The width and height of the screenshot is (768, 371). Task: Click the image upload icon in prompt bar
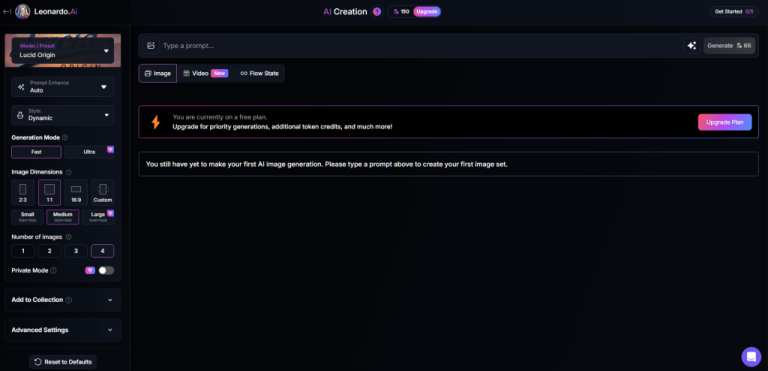click(151, 46)
